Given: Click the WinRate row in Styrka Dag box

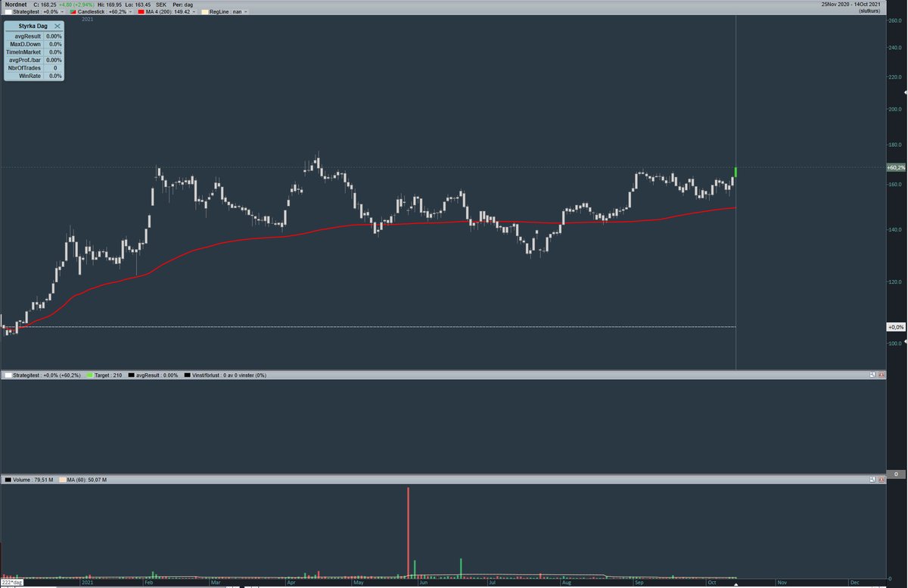Looking at the screenshot, I should (34, 76).
